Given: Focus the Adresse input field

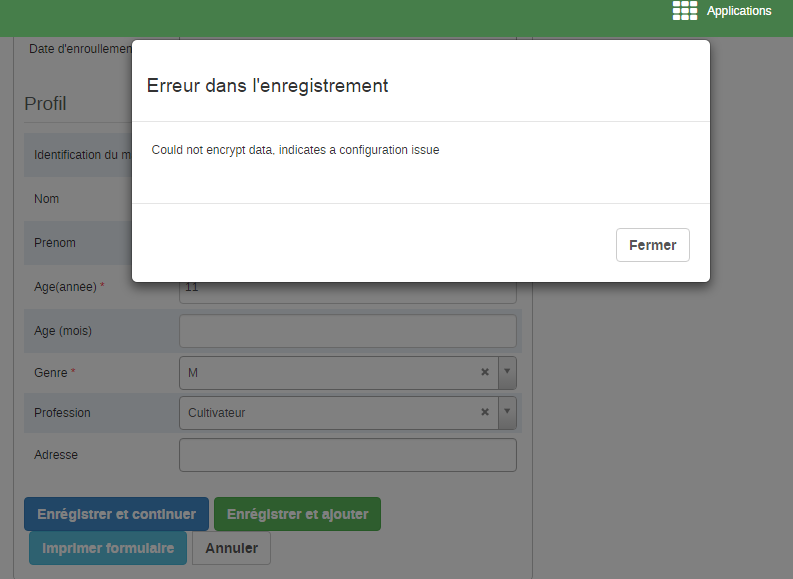Looking at the screenshot, I should click(347, 455).
